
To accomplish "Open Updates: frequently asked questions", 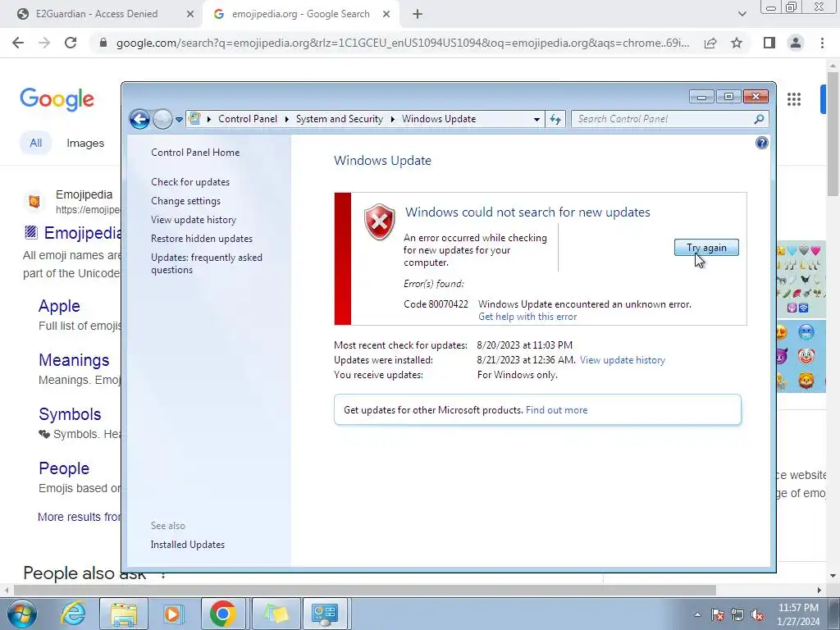I will click(x=206, y=263).
